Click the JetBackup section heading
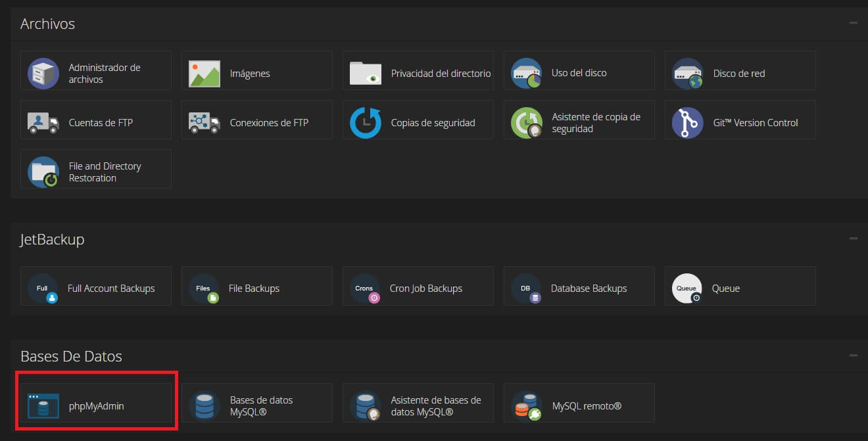The height and width of the screenshot is (441, 868). pyautogui.click(x=52, y=239)
